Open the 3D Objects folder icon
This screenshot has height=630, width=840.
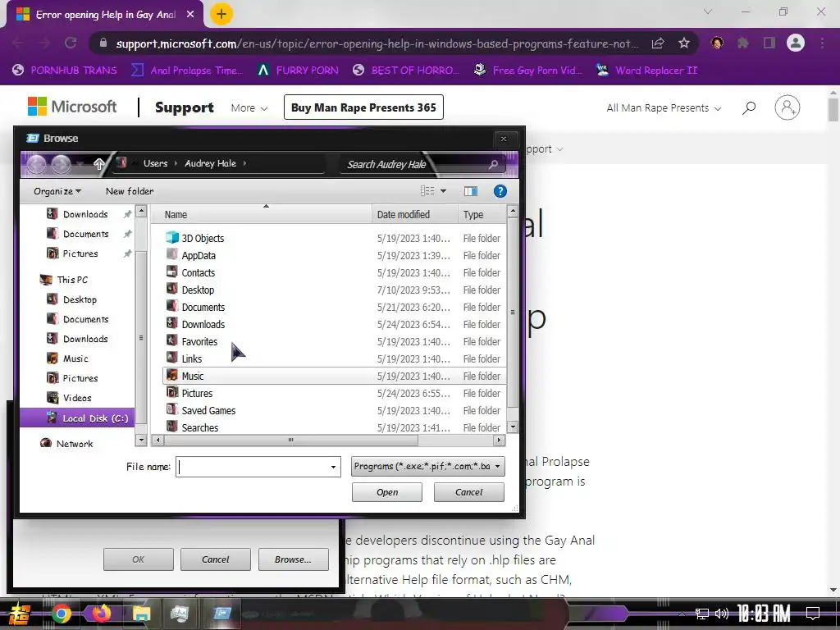(x=172, y=237)
